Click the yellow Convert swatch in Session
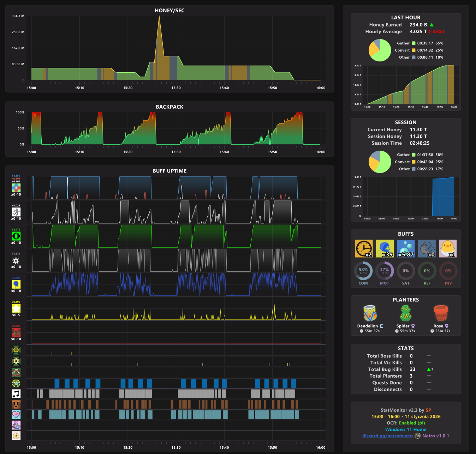 pos(413,162)
